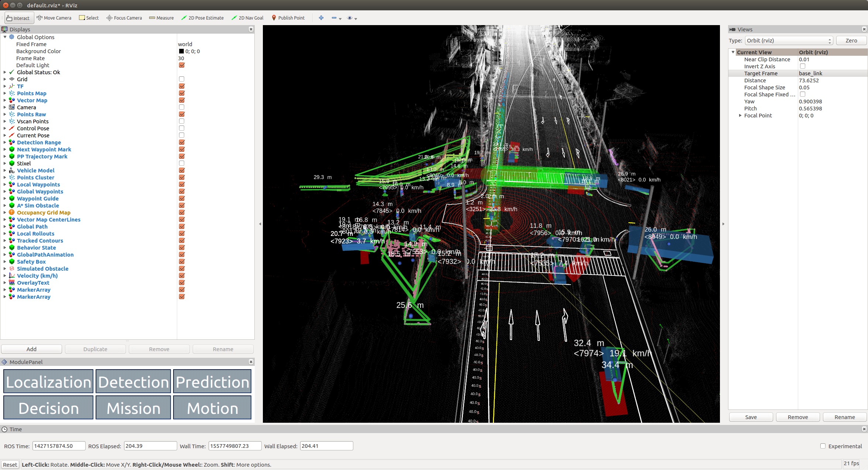Expand the Vector Map tree item
Viewport: 868px width, 470px height.
pos(5,100)
